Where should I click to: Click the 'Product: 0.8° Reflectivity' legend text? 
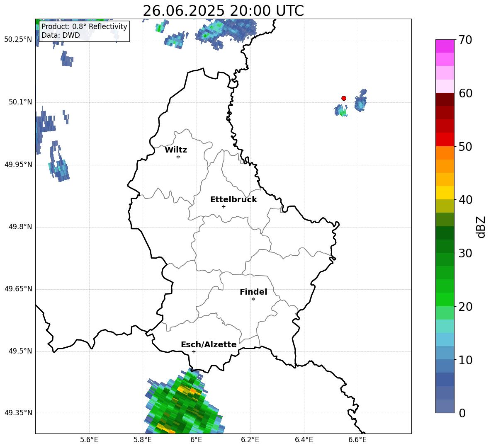84,26
